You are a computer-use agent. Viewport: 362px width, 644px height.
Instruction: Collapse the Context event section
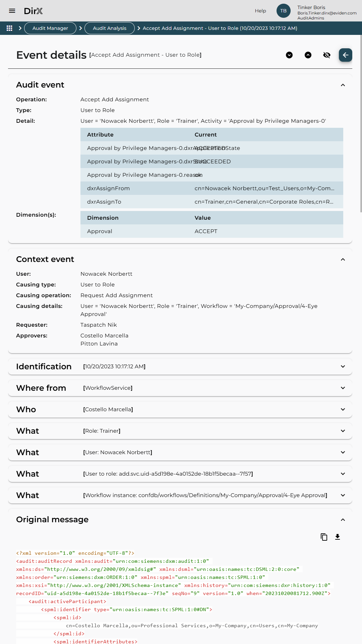pos(343,259)
